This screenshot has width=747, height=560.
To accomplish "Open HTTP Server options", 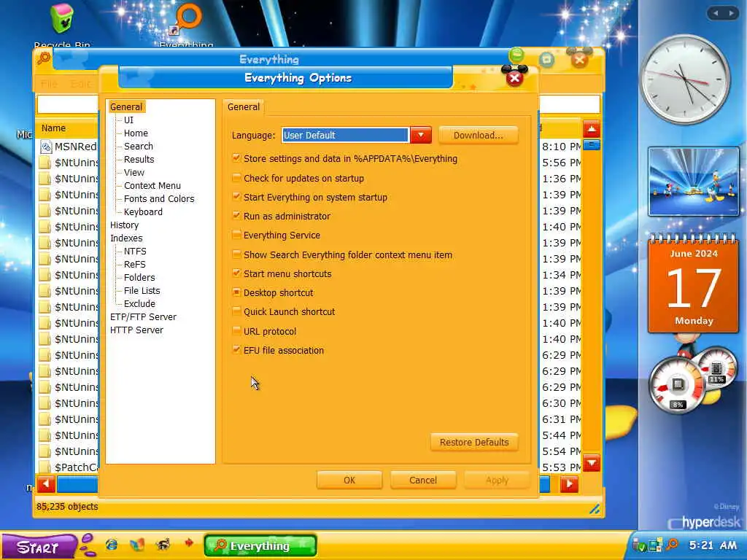I will (x=136, y=330).
